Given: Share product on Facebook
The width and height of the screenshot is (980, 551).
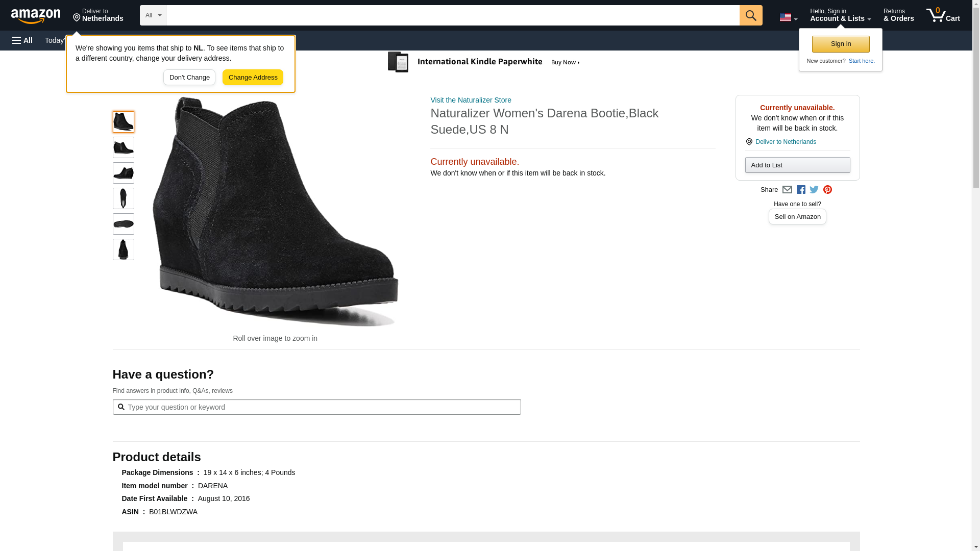Looking at the screenshot, I should point(801,190).
